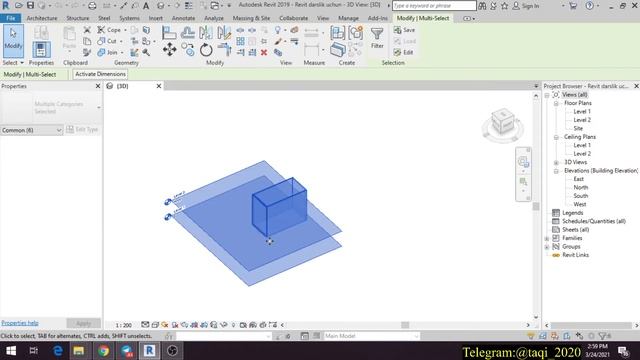Open File Explorer from the taskbar
640x360 pixels.
79,351
